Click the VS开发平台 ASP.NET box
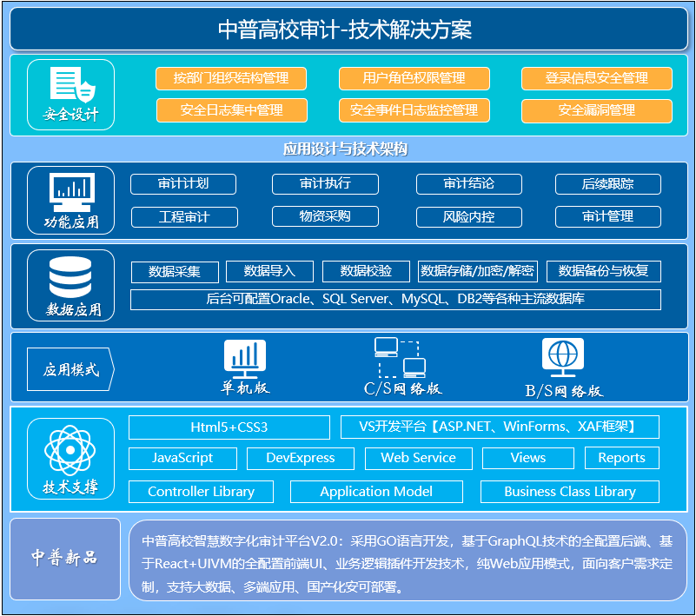The height and width of the screenshot is (616, 696). coord(500,427)
